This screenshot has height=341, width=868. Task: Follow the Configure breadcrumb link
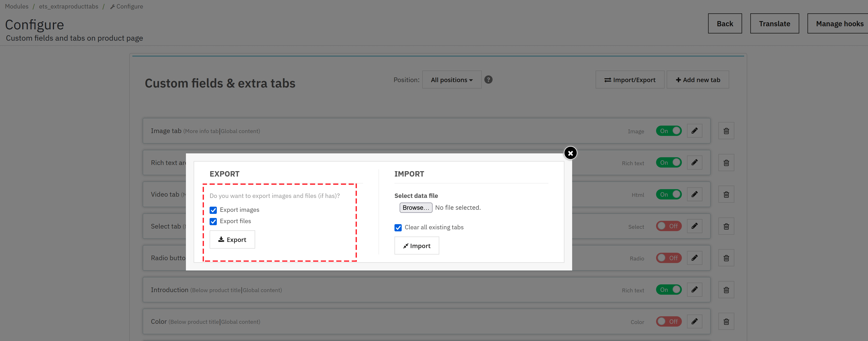tap(127, 6)
